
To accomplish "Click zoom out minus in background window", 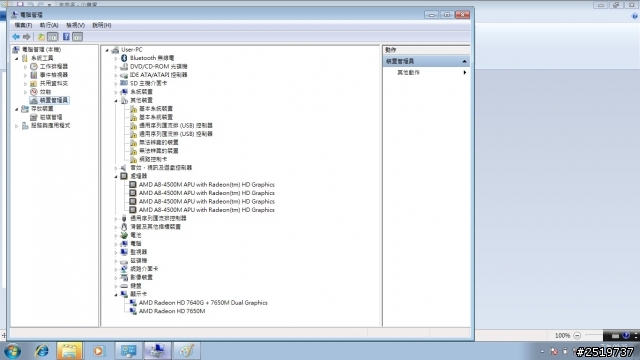I will [x=577, y=336].
